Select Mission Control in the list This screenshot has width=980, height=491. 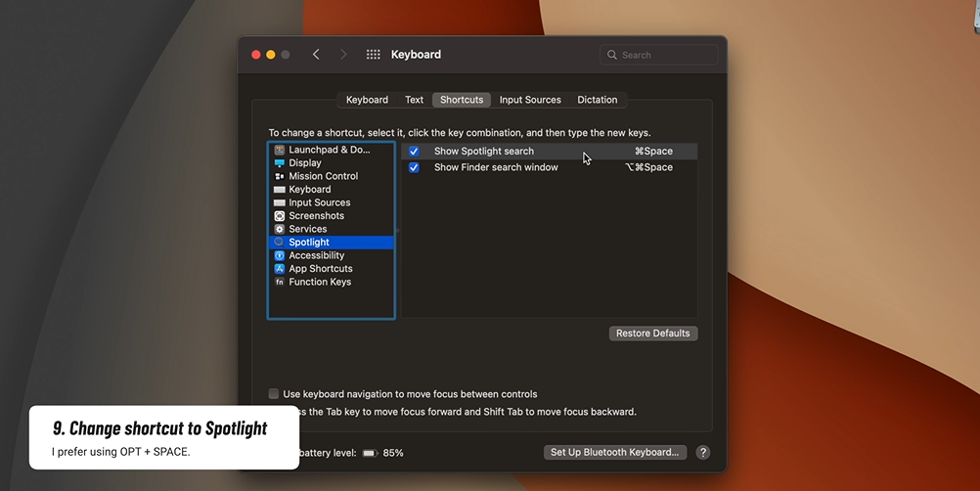[332, 176]
